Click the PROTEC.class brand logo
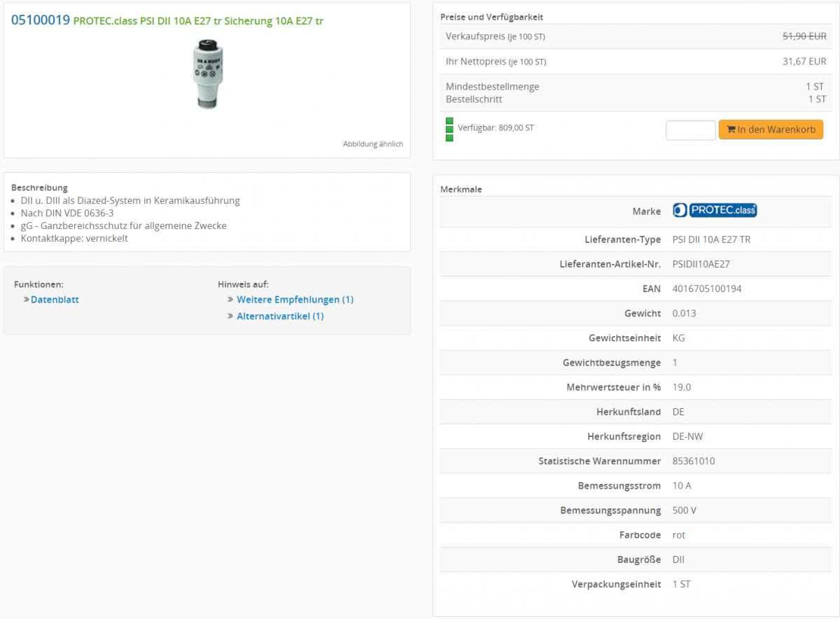Viewport: 840px width, 619px height. coord(715,210)
